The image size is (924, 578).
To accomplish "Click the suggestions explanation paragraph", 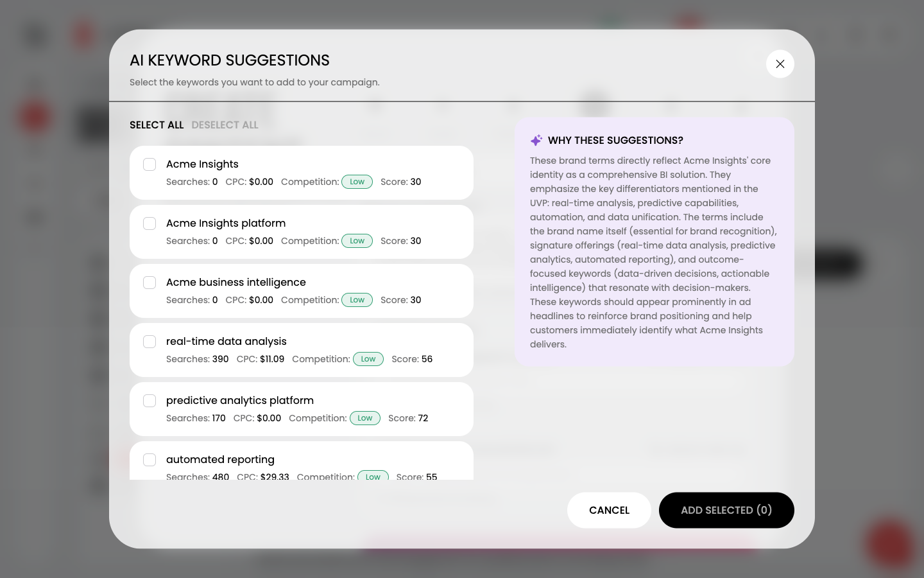I will (x=654, y=252).
